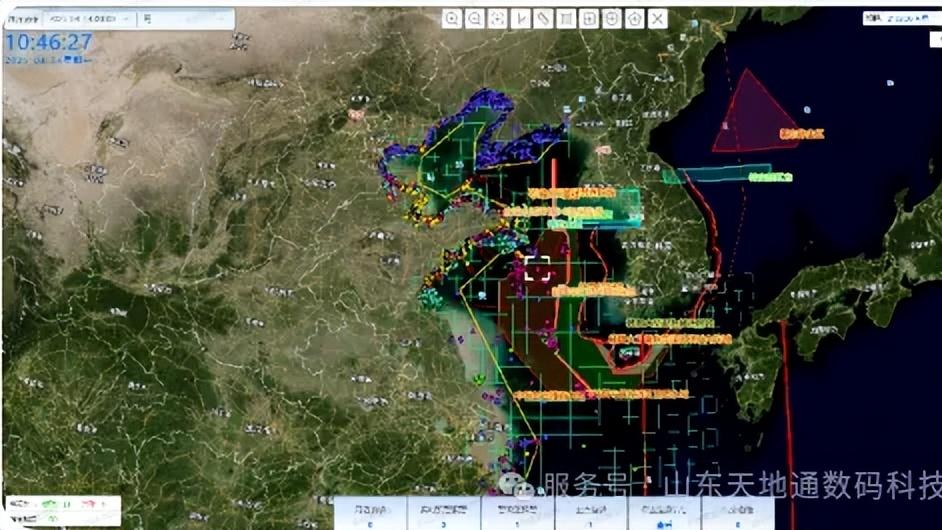Screen dimensions: 942x530
Task: Select the first bottom statistics panel
Action: click(370, 513)
